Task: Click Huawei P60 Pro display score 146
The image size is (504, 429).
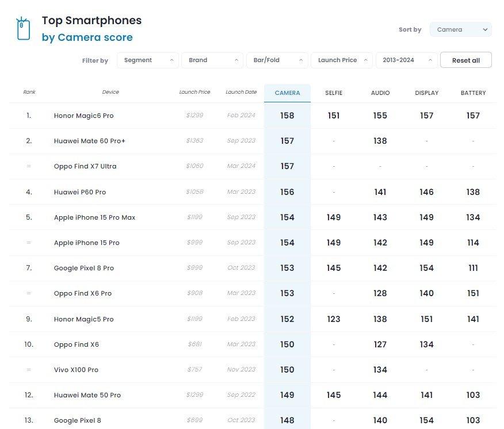Action: [426, 192]
